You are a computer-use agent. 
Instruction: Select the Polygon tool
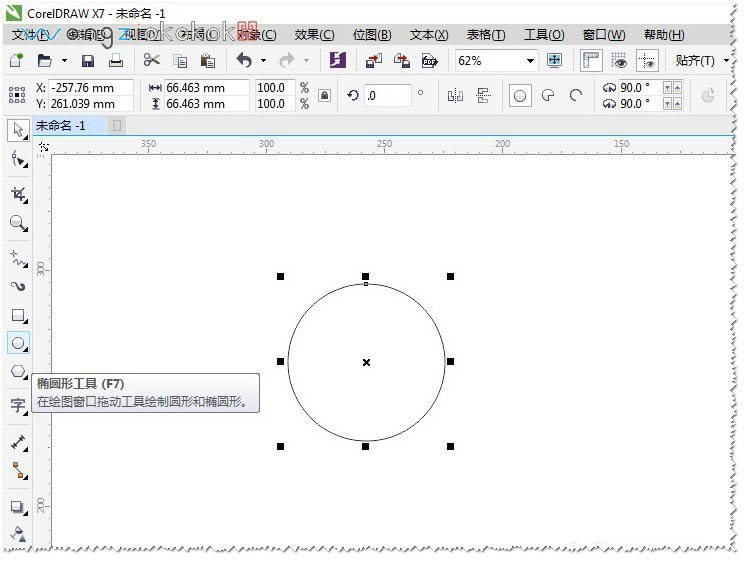click(x=19, y=371)
